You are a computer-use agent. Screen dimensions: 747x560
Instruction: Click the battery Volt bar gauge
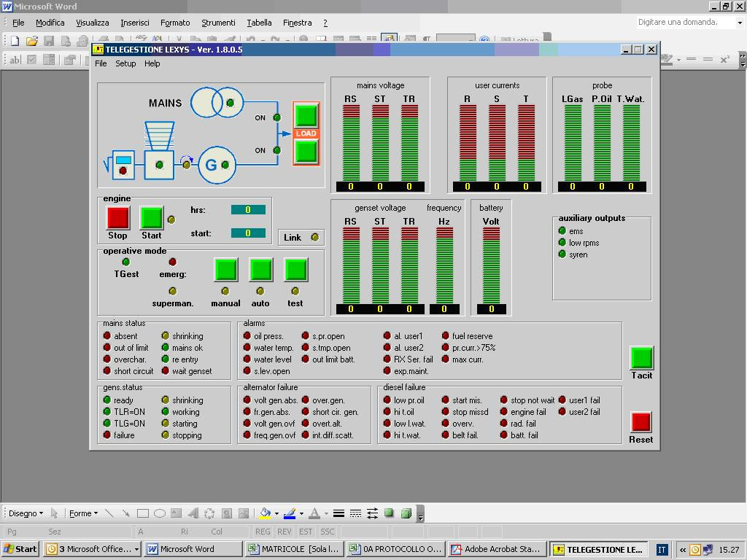click(x=491, y=265)
